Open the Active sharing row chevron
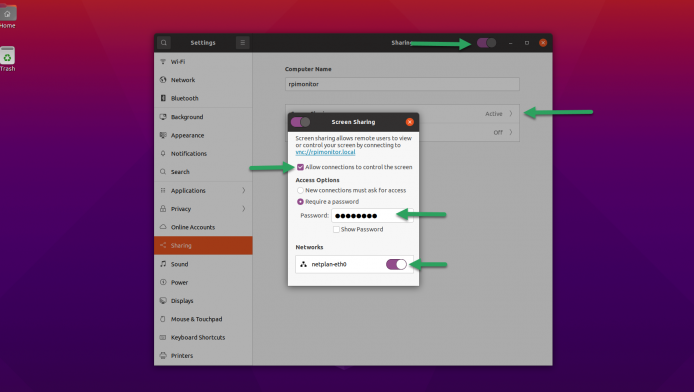The image size is (694, 392). tap(510, 114)
